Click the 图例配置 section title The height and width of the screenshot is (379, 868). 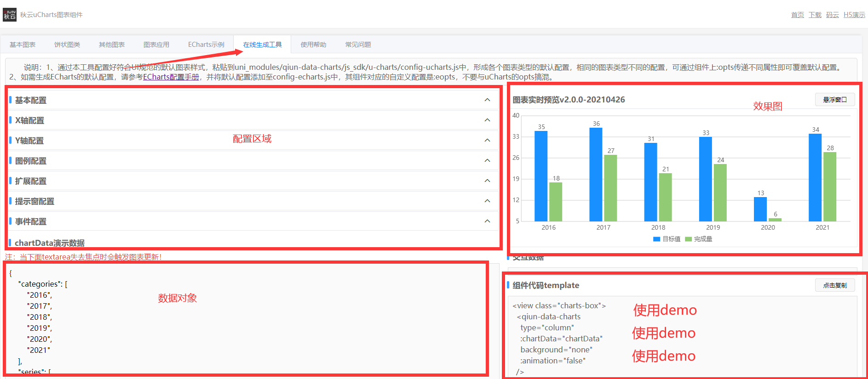coord(31,161)
